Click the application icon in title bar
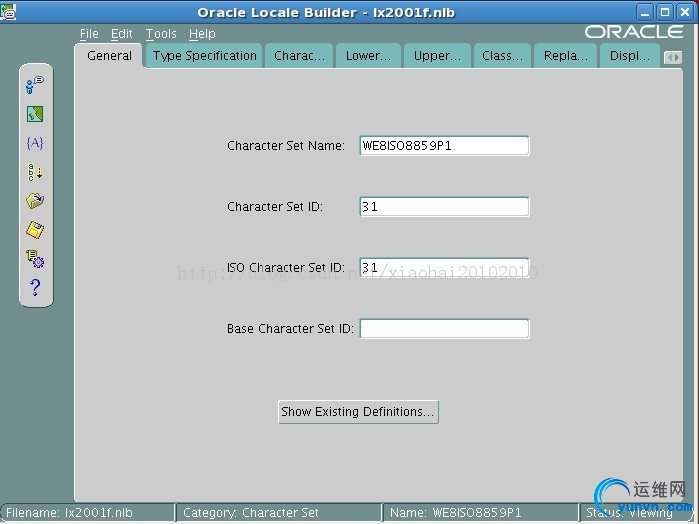The width and height of the screenshot is (699, 524). pos(8,12)
